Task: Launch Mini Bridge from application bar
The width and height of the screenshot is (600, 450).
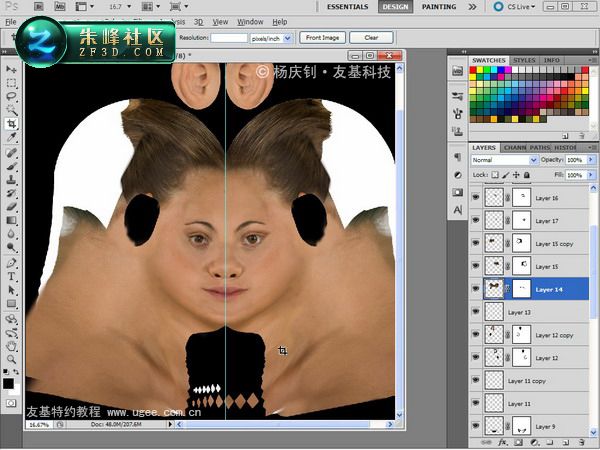Action: [60, 6]
